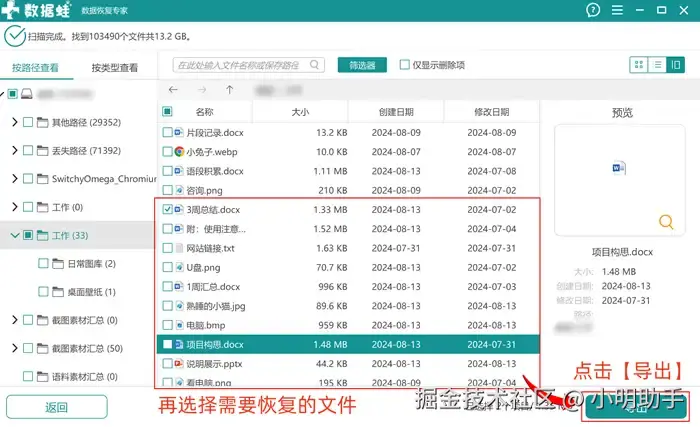
Task: Toggle the select-all checkbox in header
Action: click(x=167, y=111)
